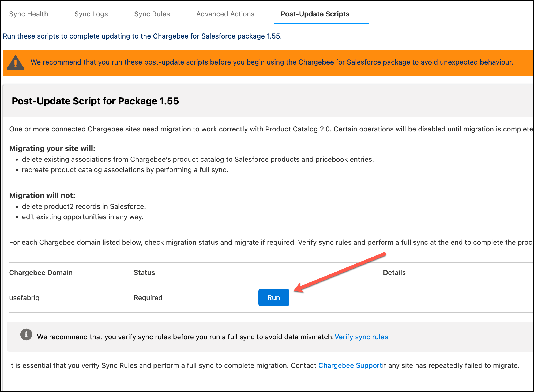Switch to the Sync Logs tab
Image resolution: width=534 pixels, height=392 pixels.
(91, 14)
